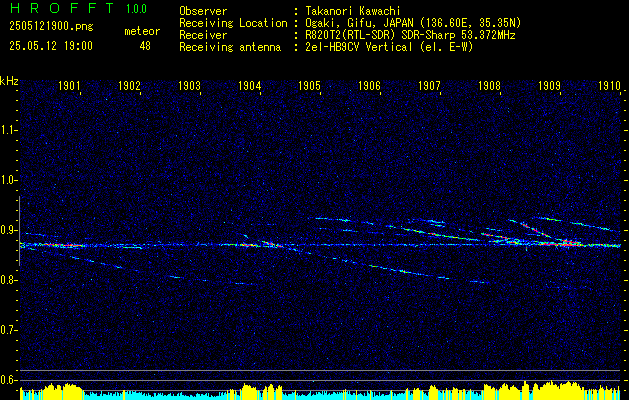This screenshot has height=400, width=629.
Task: Click the 2el-HB9CV Vertical antenna text
Action: [390, 47]
